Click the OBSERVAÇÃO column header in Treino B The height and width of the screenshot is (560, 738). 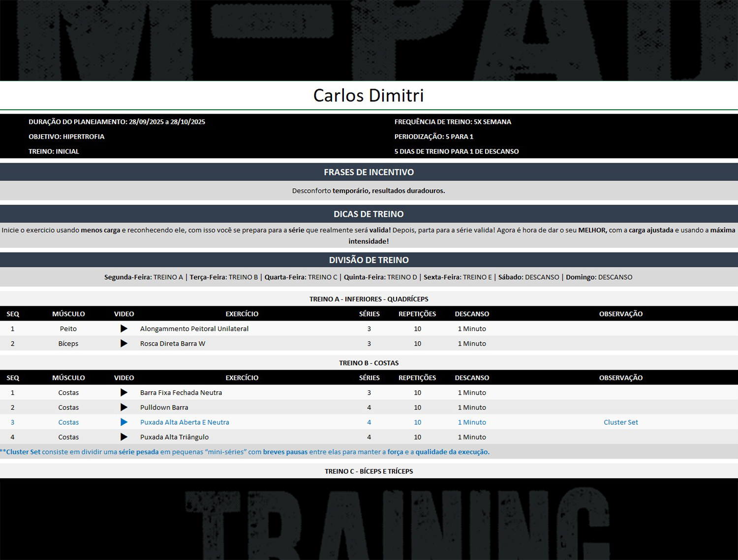click(620, 378)
